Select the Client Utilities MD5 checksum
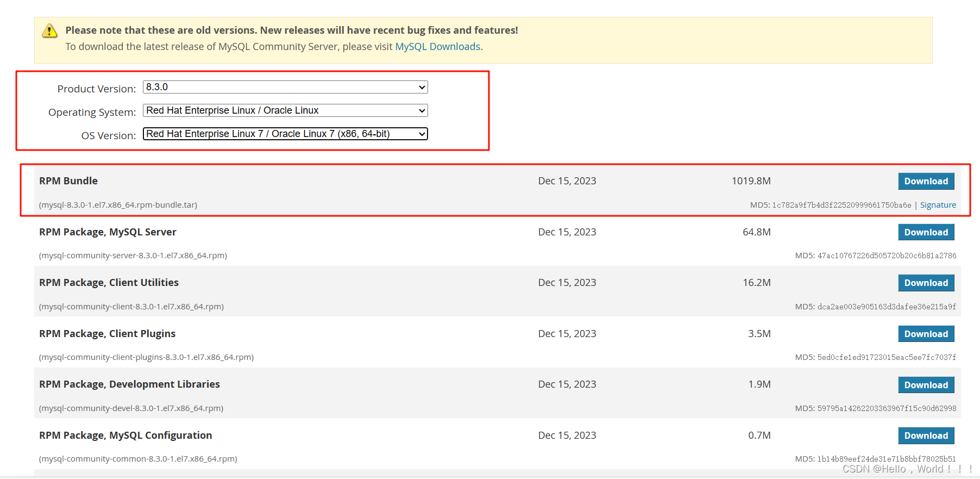 (x=887, y=307)
